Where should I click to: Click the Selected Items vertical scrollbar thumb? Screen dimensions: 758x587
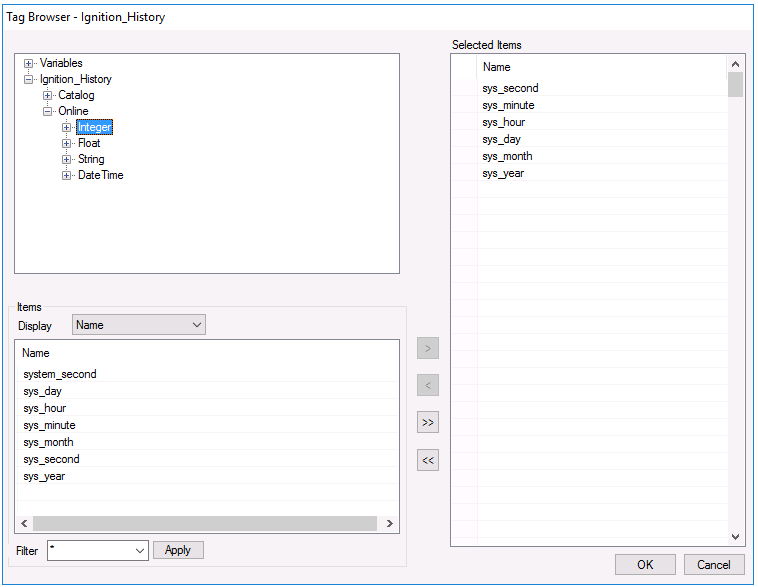[x=735, y=85]
